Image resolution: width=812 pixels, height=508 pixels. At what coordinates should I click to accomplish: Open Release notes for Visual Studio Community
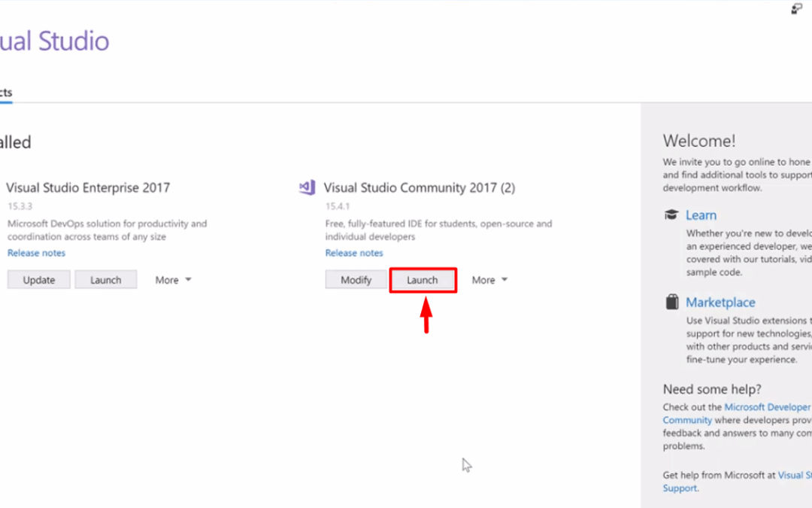coord(353,253)
